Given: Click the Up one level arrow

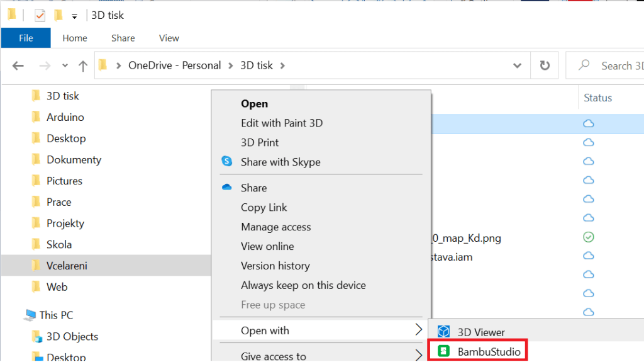Looking at the screenshot, I should click(83, 66).
